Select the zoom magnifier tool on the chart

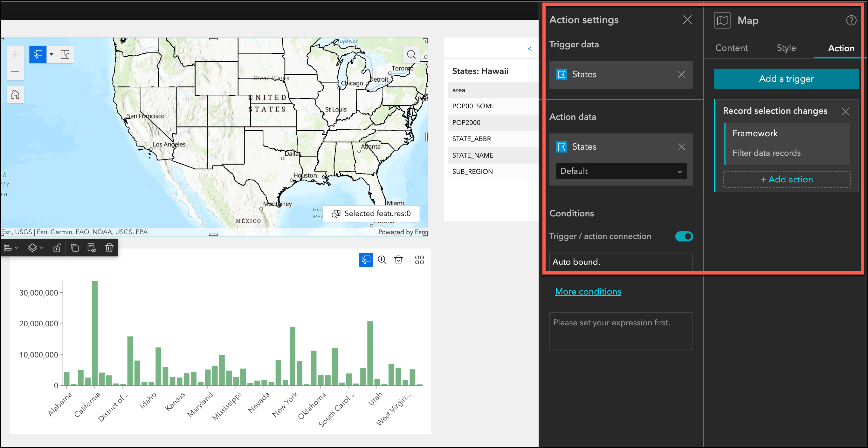coord(382,260)
